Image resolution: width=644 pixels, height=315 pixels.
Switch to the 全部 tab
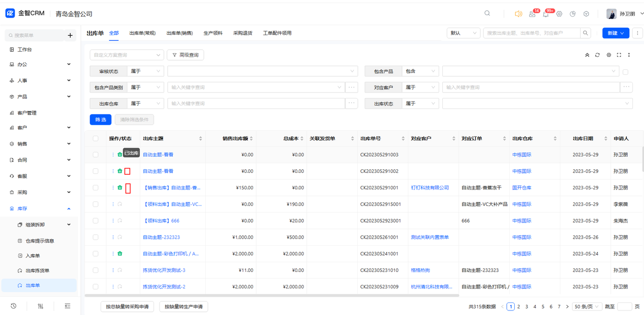(114, 33)
